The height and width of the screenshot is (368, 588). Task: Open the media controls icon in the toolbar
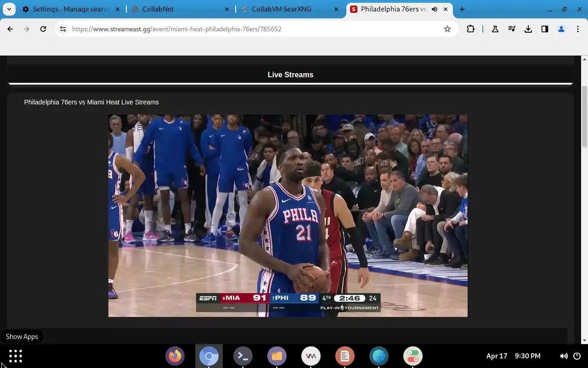(x=512, y=29)
